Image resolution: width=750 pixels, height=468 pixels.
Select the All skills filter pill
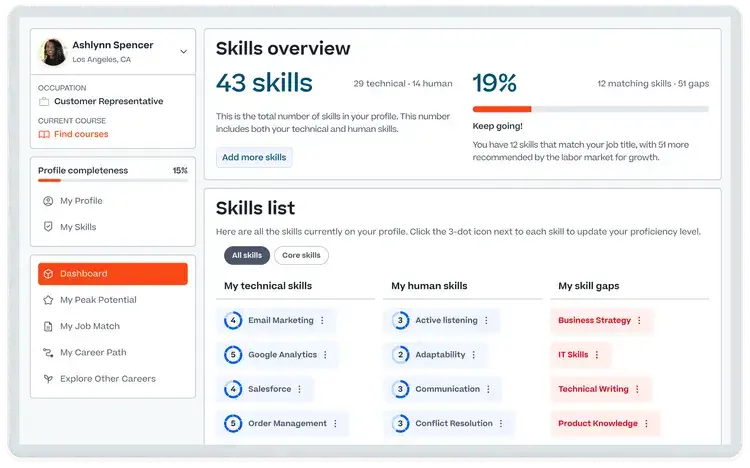click(x=246, y=256)
